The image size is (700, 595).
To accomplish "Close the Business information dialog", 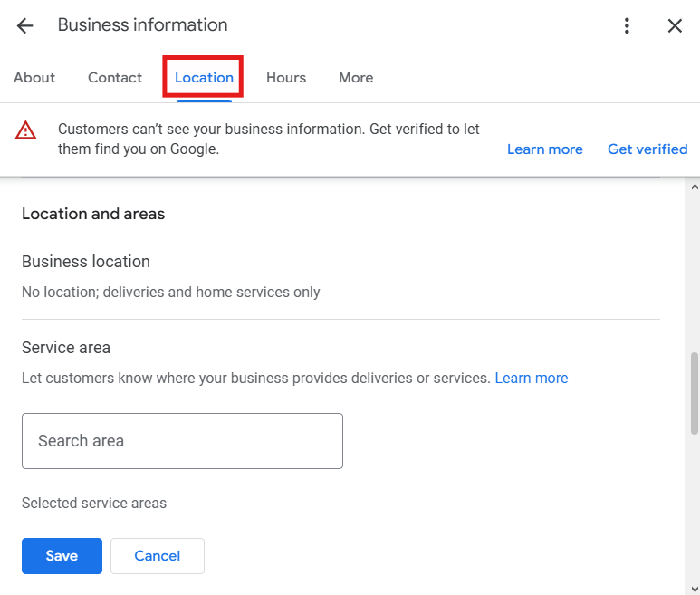I will (x=675, y=25).
